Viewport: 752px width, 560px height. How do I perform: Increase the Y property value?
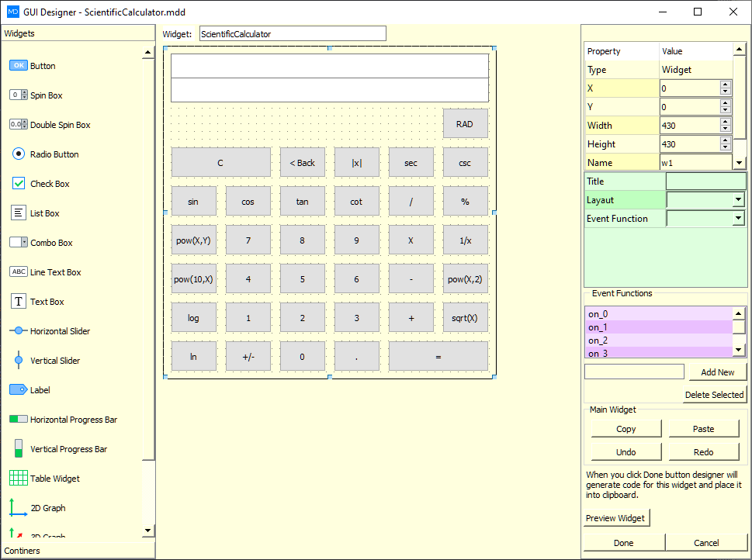725,104
